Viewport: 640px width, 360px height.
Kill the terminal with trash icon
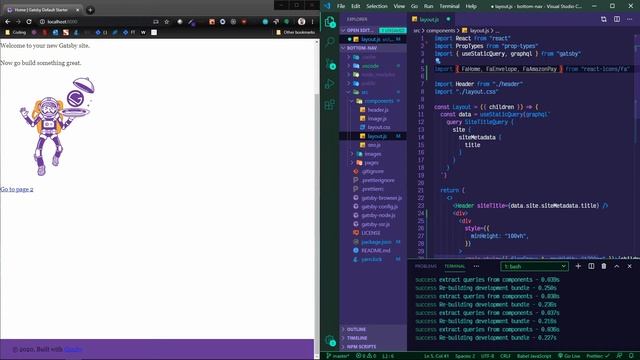click(x=604, y=266)
